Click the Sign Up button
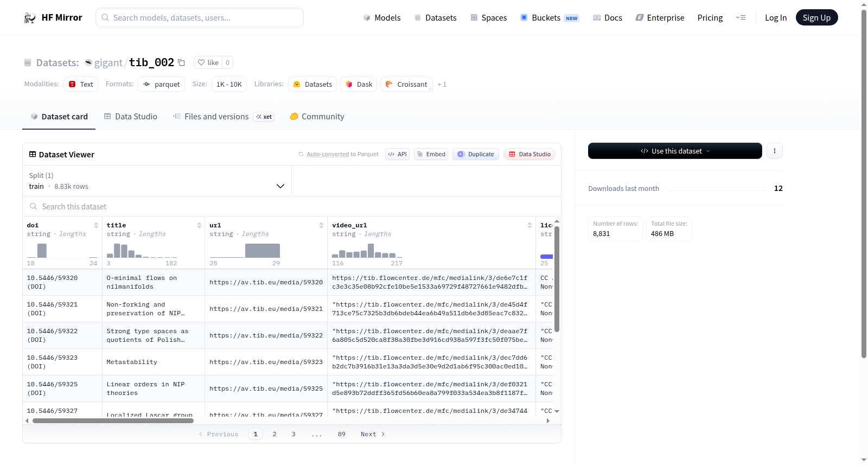 pyautogui.click(x=816, y=18)
